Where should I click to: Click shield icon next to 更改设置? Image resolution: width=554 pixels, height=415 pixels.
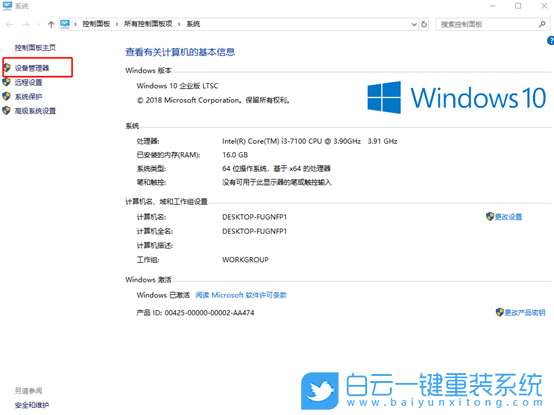(x=490, y=217)
